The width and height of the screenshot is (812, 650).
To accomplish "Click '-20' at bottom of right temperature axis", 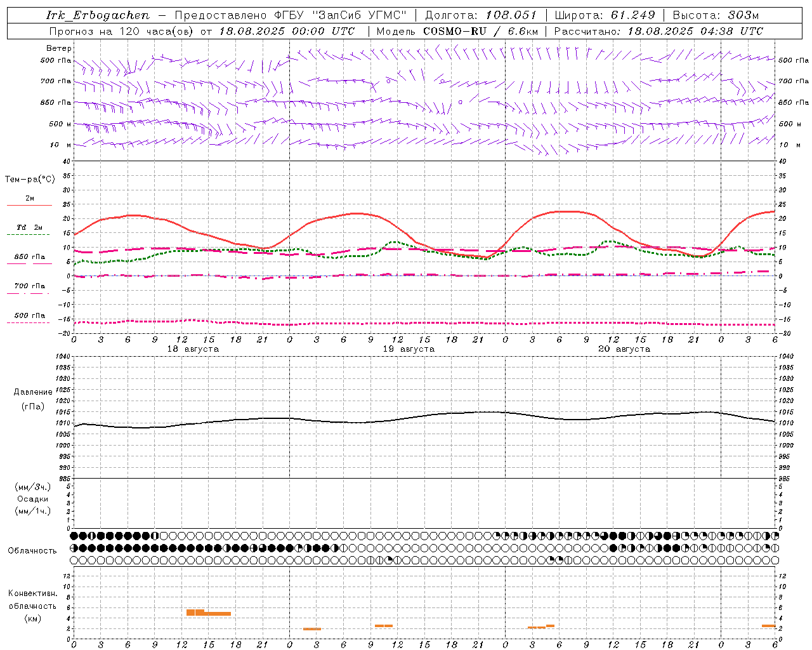I will [785, 334].
